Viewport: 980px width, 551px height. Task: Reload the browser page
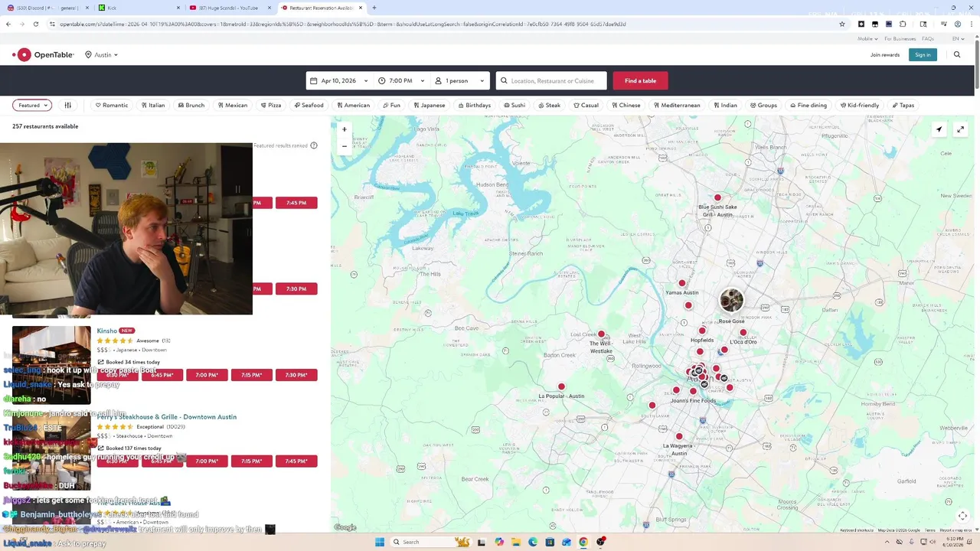click(35, 24)
